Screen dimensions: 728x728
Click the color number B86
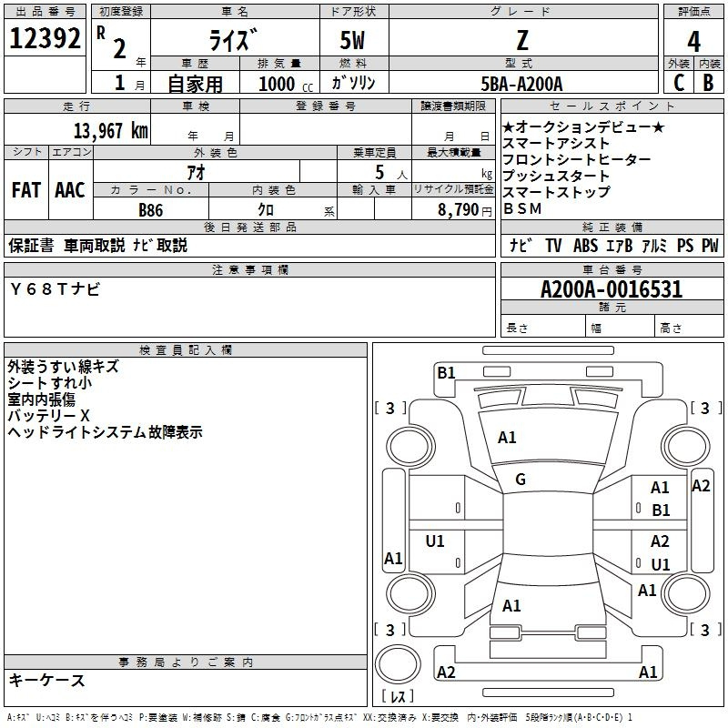coord(151,210)
